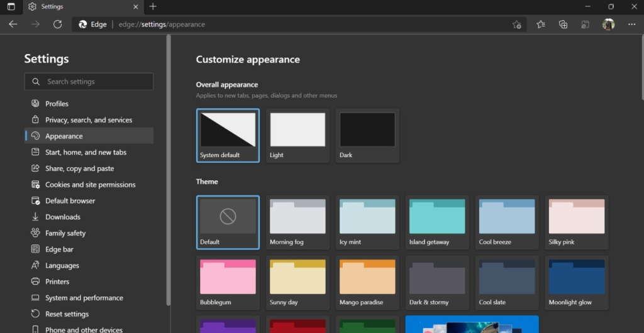Select the System default appearance option

coord(228,135)
